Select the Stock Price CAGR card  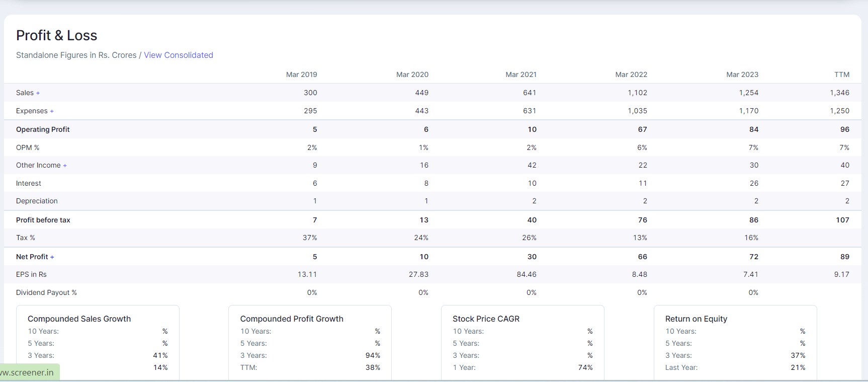[x=523, y=343]
